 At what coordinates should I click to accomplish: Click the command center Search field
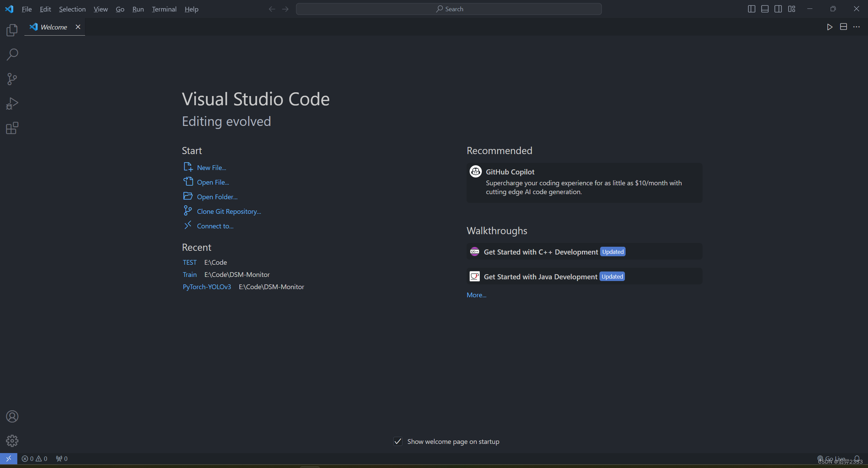coord(449,9)
